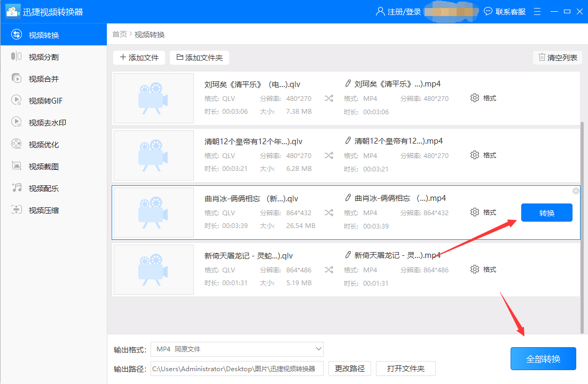Edit the output name pencil for 曲肖冰-俩俩相忘
This screenshot has width=588, height=384.
tap(348, 198)
